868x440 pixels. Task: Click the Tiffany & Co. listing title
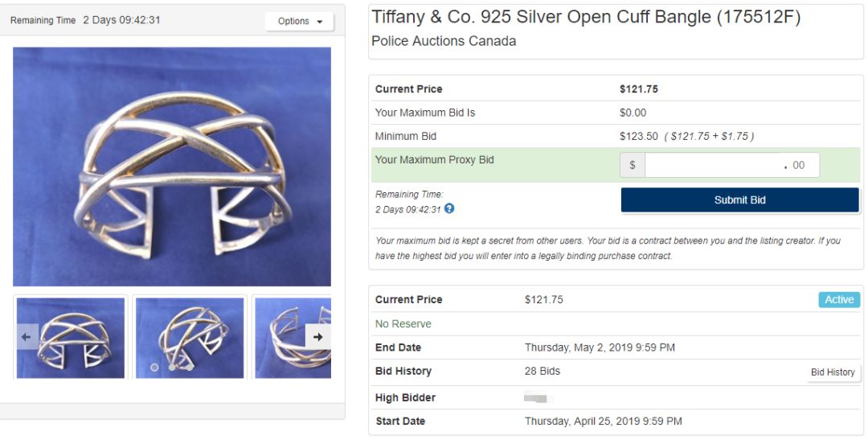coord(586,18)
